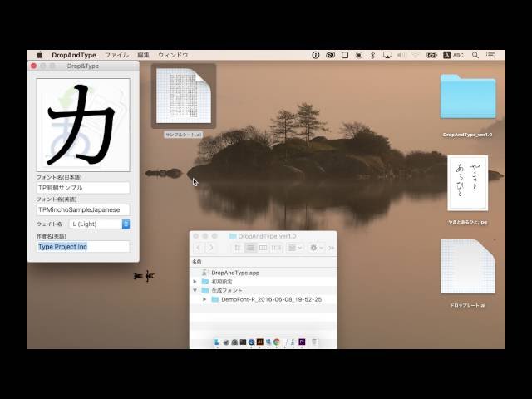Open the DropAndType application menu
The height and width of the screenshot is (399, 532).
[x=74, y=55]
